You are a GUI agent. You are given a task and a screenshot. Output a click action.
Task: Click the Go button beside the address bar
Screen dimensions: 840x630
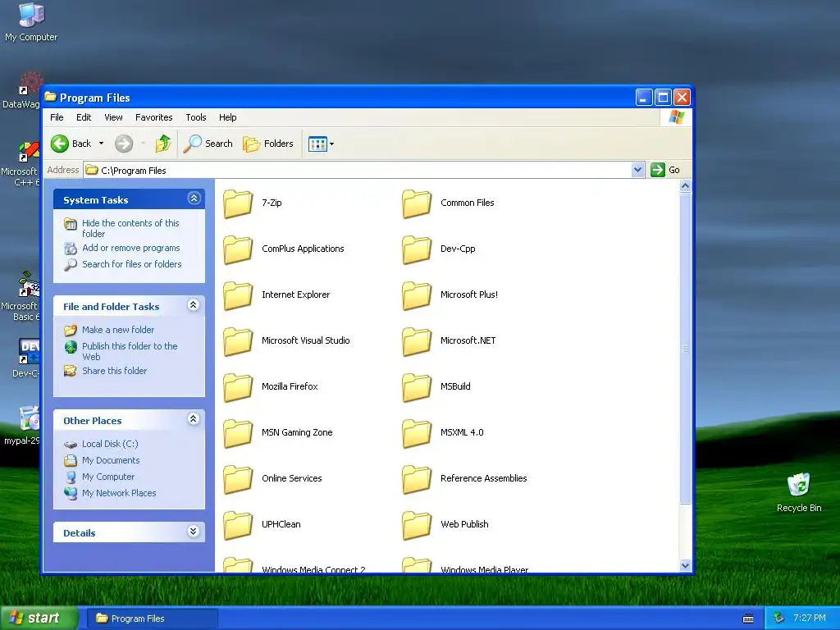pyautogui.click(x=665, y=170)
